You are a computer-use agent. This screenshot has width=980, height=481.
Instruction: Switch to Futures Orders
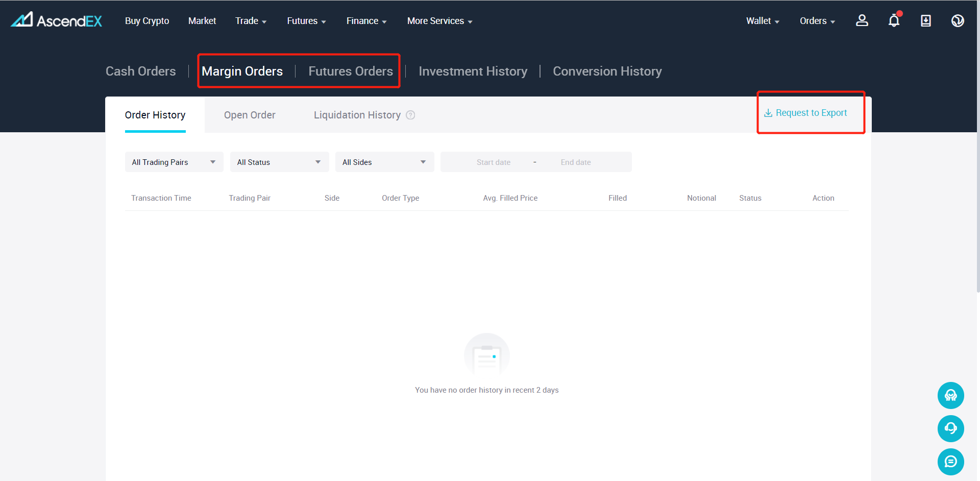click(351, 71)
